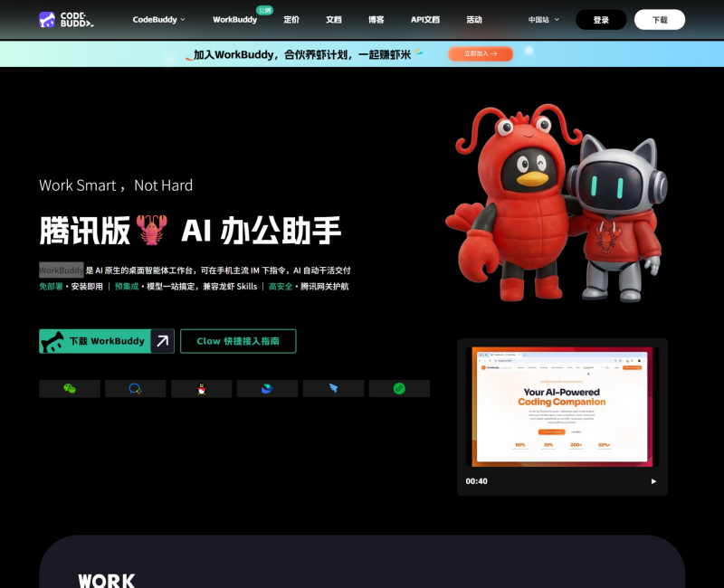Click the 立即加入 banner button

tap(481, 54)
